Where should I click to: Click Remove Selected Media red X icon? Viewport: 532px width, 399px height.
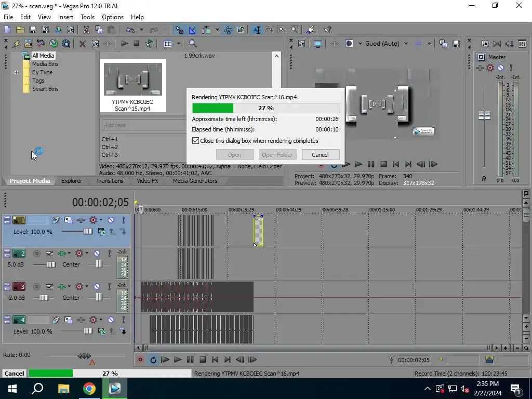83,44
